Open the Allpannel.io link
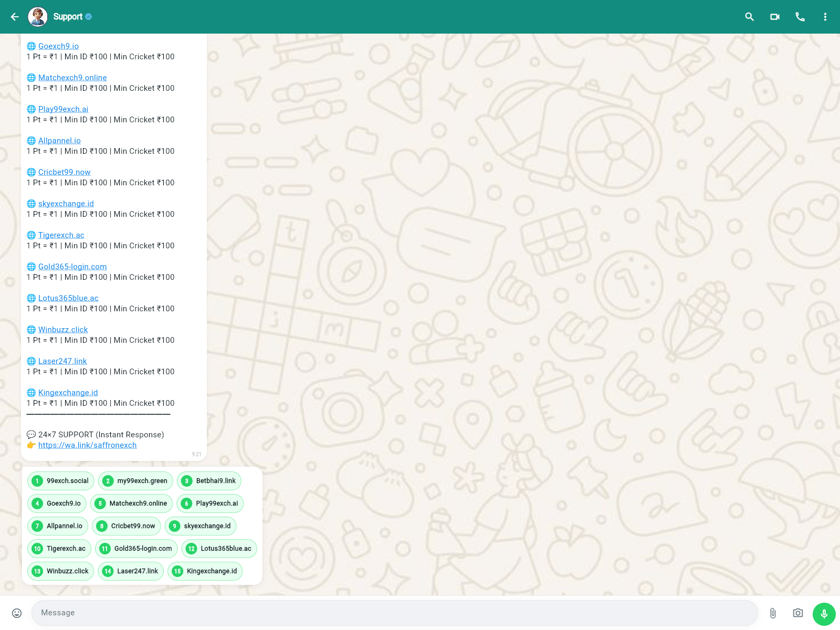The height and width of the screenshot is (630, 840). (x=59, y=141)
